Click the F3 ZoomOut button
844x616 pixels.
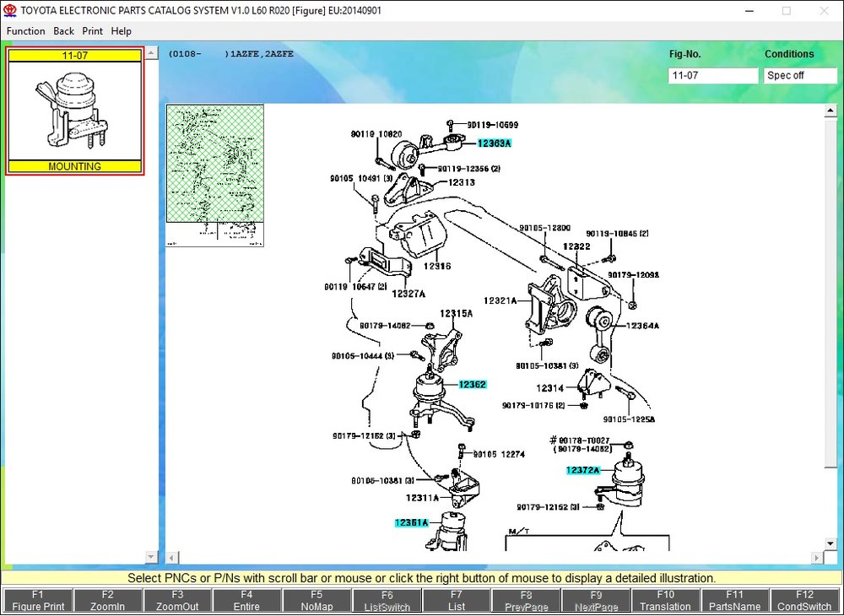click(x=177, y=600)
